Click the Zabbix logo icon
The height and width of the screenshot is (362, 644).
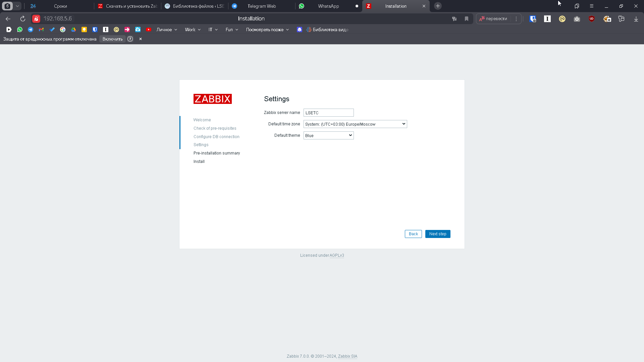pyautogui.click(x=212, y=99)
